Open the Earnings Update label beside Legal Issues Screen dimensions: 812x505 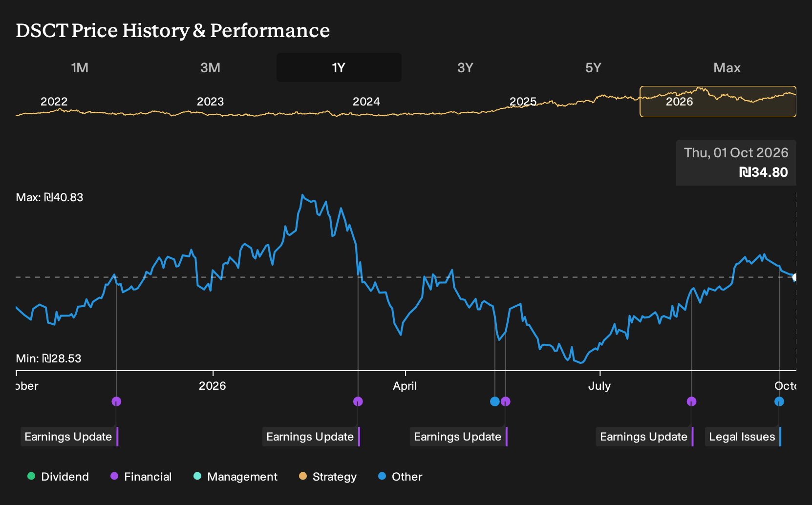(x=645, y=437)
